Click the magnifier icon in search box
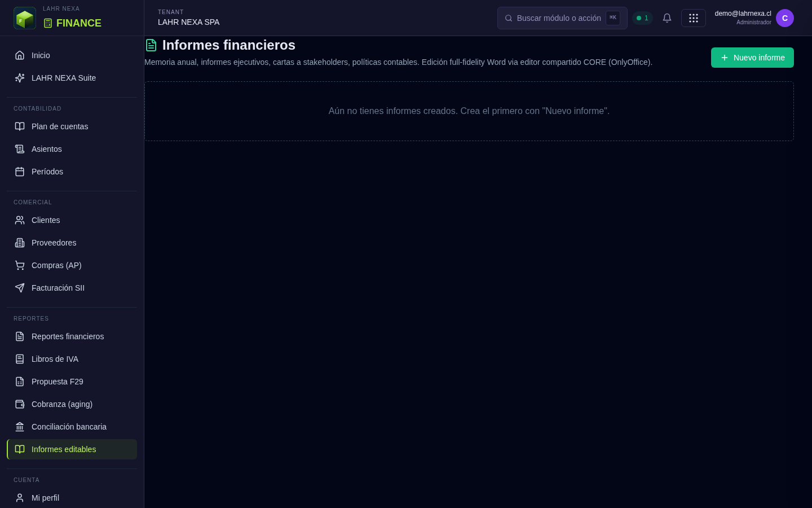The width and height of the screenshot is (812, 508). pos(509,18)
